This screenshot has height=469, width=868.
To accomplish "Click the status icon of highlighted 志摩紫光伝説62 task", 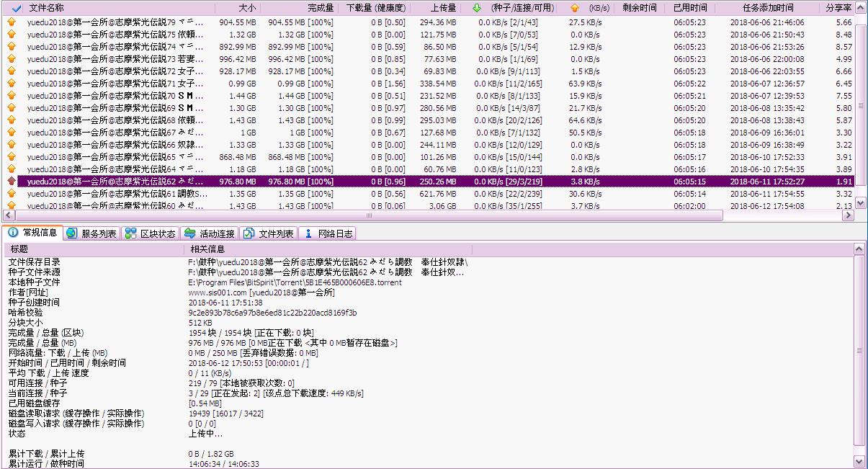I will (11, 182).
